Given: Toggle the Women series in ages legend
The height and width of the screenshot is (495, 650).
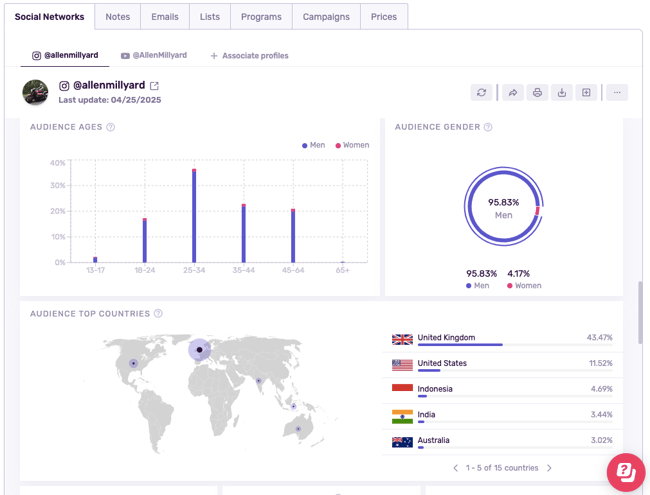Looking at the screenshot, I should point(351,145).
